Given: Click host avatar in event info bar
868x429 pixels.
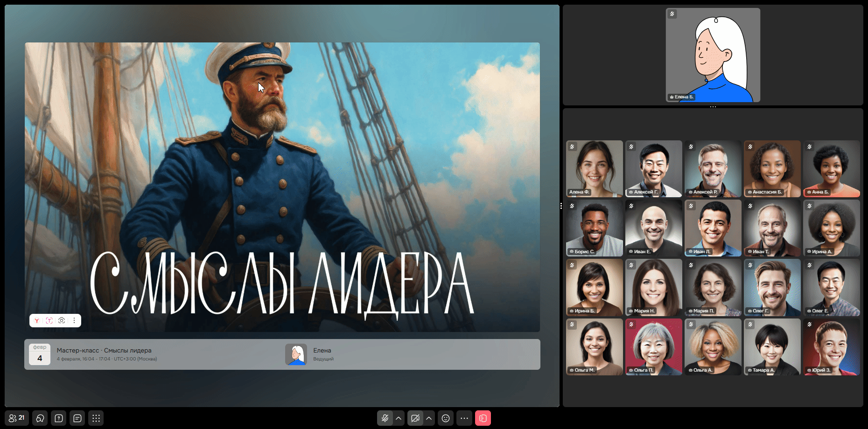Looking at the screenshot, I should (x=296, y=354).
